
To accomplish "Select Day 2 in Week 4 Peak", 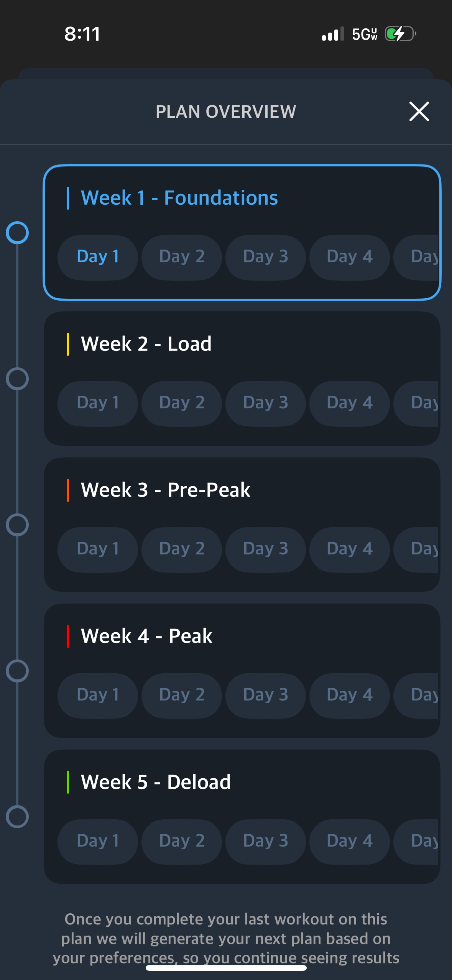I will (x=182, y=695).
